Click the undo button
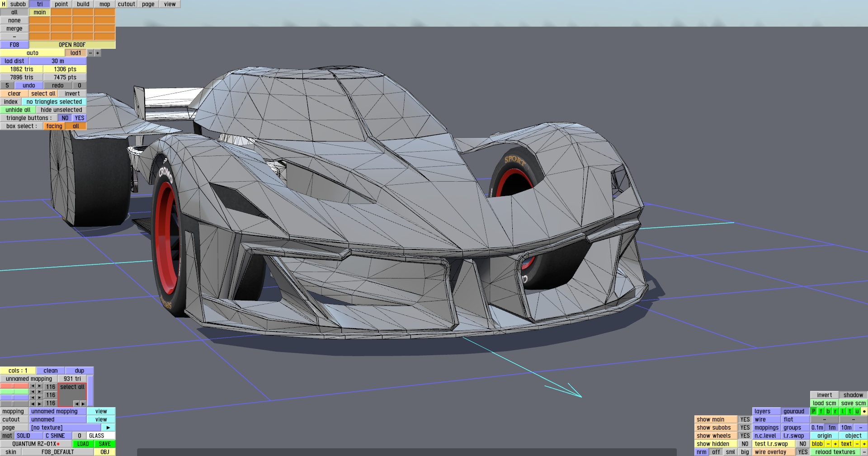This screenshot has height=456, width=868. (29, 85)
